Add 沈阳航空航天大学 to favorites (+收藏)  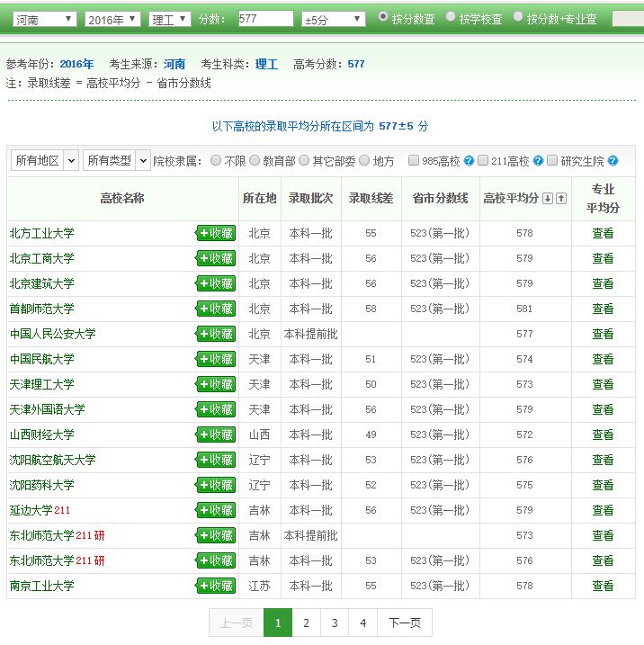tap(216, 460)
